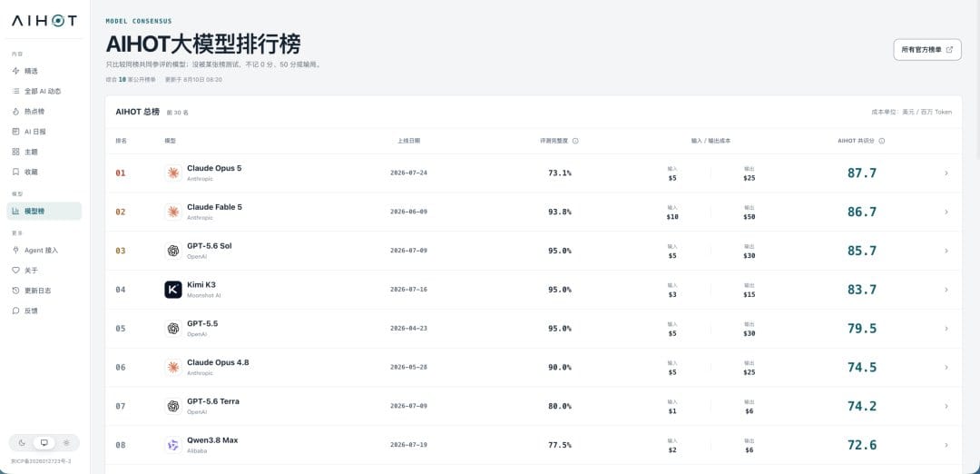Switch to light mode sun icon
Screen dimensions: 980x474
(66, 443)
